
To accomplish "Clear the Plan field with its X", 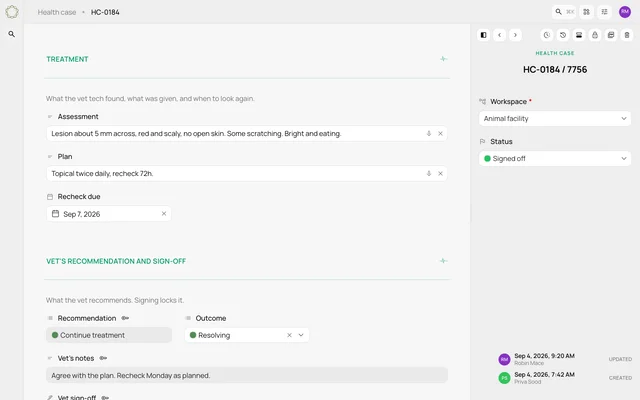I will (x=440, y=173).
